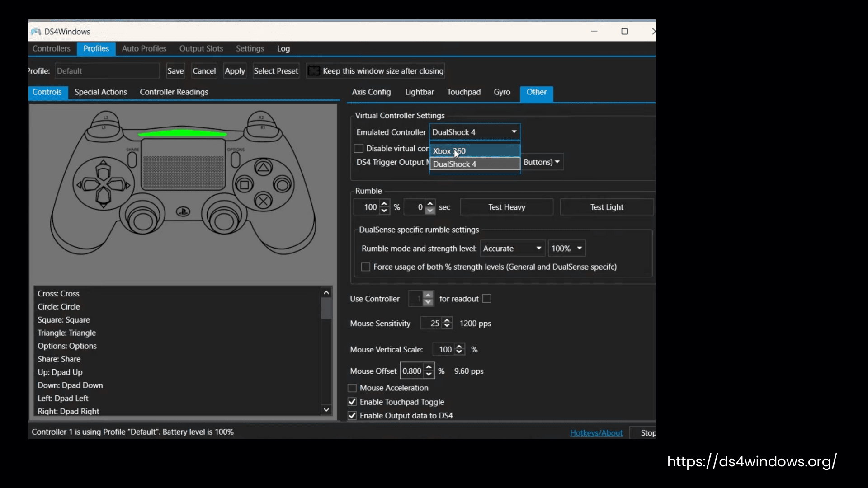Viewport: 868px width, 488px height.
Task: Click the Share button on controller diagram
Action: click(132, 160)
